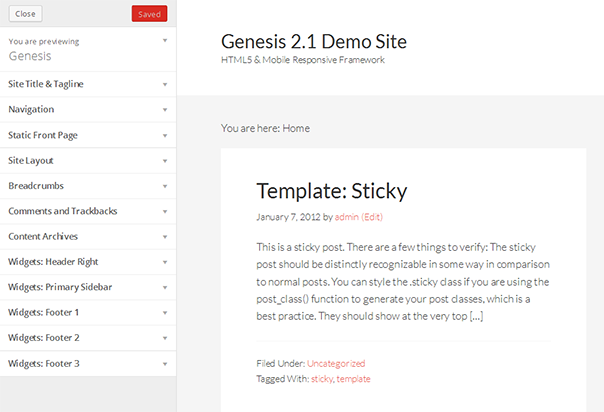
Task: Click the red Saved button
Action: coord(149,14)
